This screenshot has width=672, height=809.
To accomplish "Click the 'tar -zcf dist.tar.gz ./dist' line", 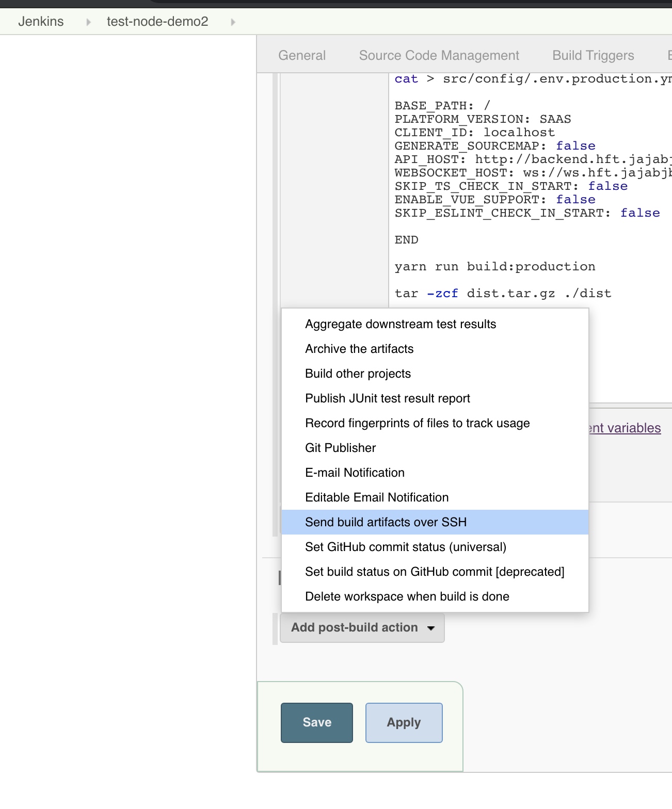I will click(503, 294).
